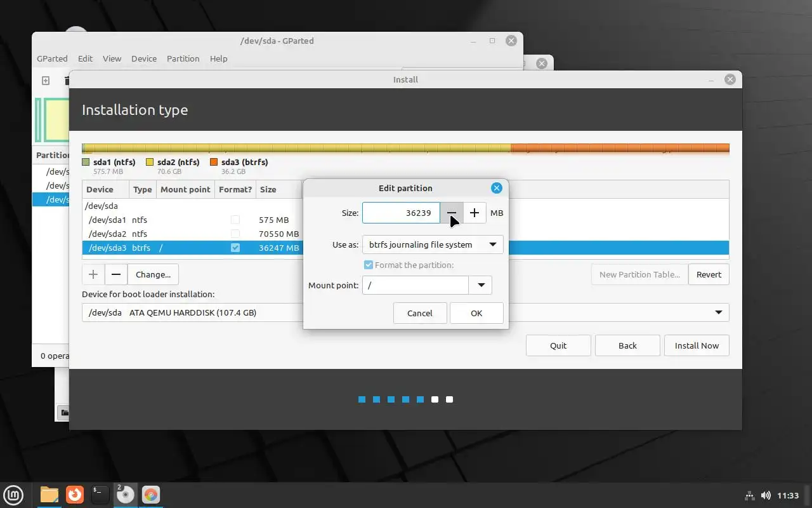Click the Change... partition button

click(x=153, y=274)
